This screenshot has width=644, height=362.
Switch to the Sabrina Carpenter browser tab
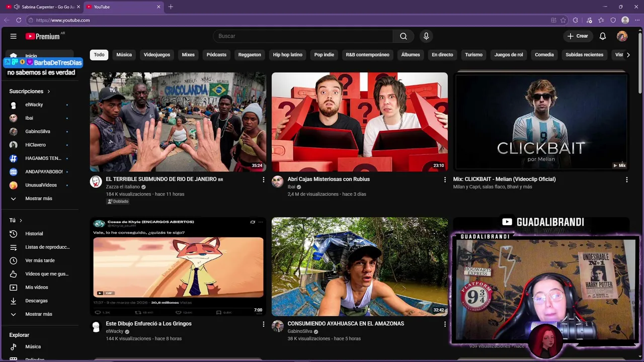coord(43,7)
